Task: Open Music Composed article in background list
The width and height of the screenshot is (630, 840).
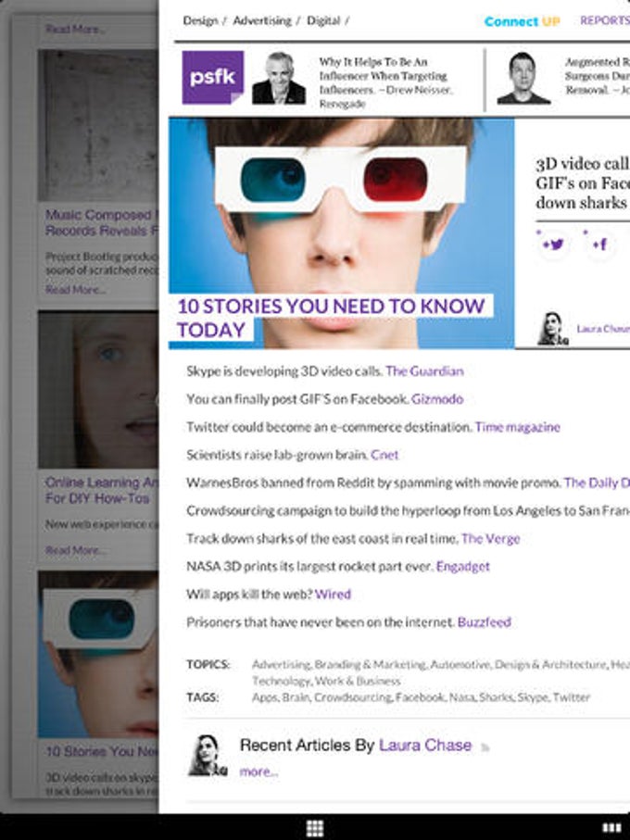Action: tap(101, 223)
